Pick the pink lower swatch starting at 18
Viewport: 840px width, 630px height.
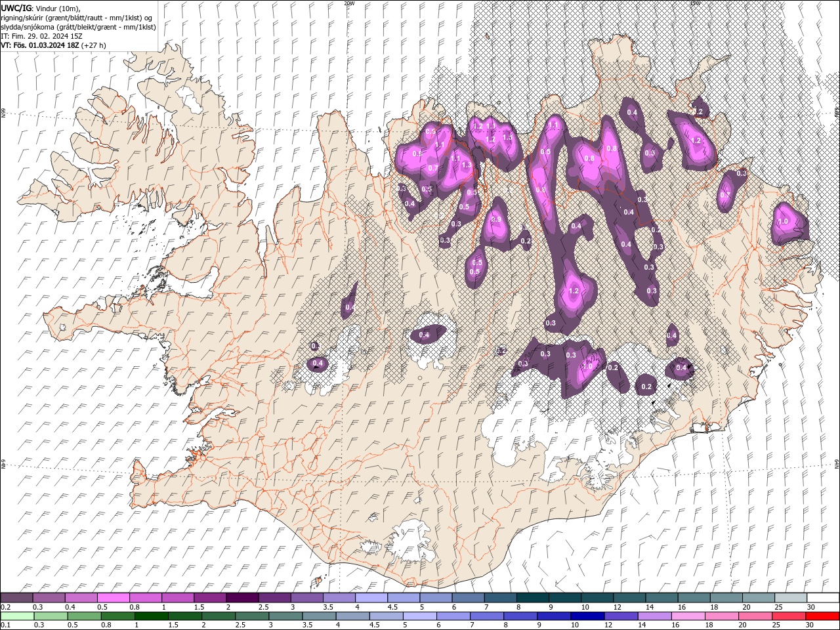pyautogui.click(x=721, y=616)
